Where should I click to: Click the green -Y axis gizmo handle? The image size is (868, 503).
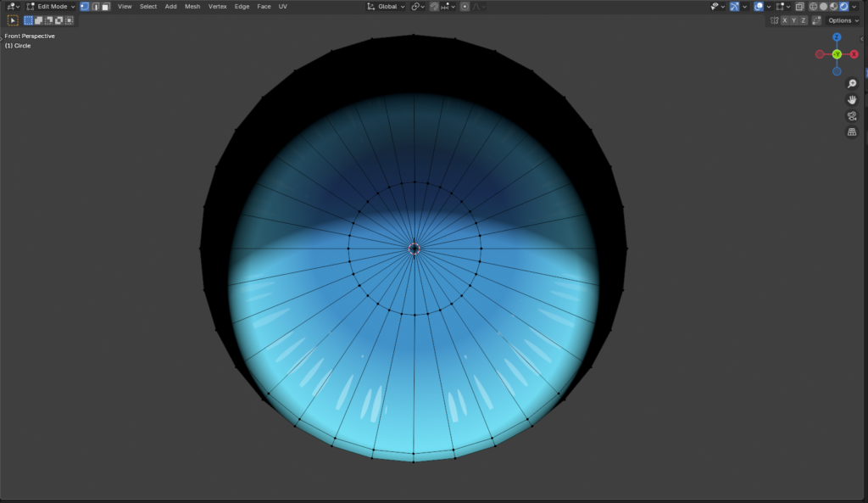coord(837,54)
